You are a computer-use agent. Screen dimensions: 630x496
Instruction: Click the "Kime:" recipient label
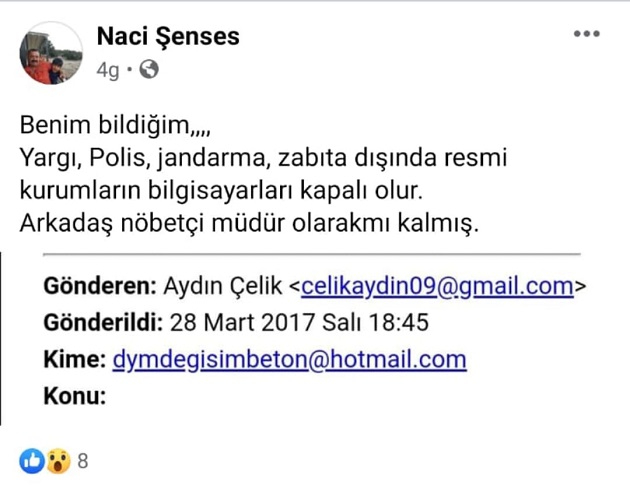coord(75,360)
